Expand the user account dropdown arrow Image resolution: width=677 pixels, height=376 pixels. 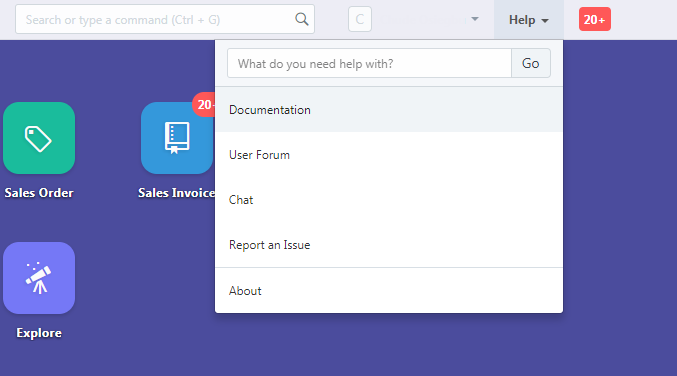[475, 19]
